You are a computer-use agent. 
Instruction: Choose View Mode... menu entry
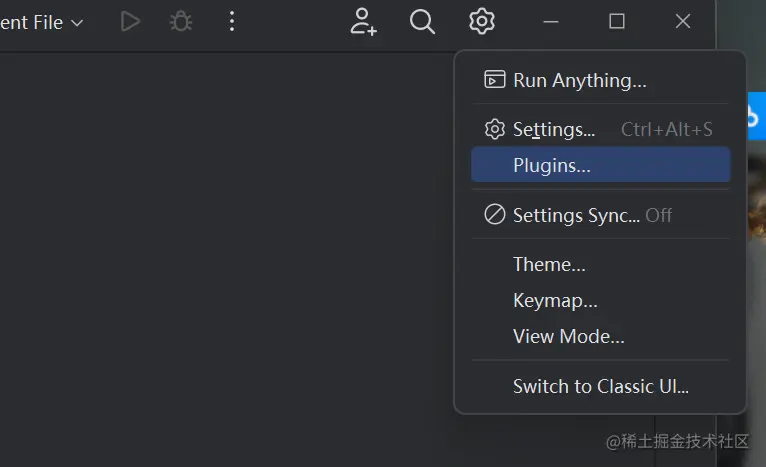[x=568, y=336]
